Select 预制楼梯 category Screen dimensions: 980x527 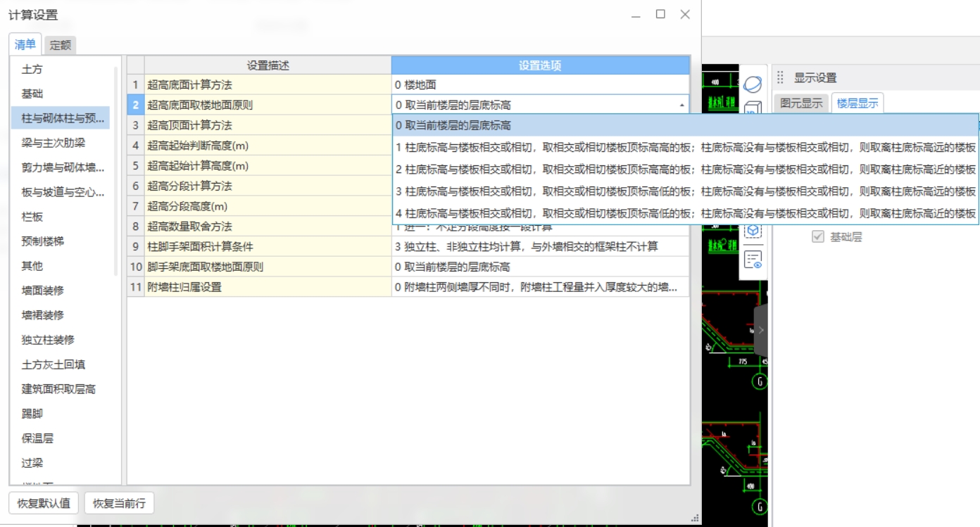pyautogui.click(x=61, y=241)
